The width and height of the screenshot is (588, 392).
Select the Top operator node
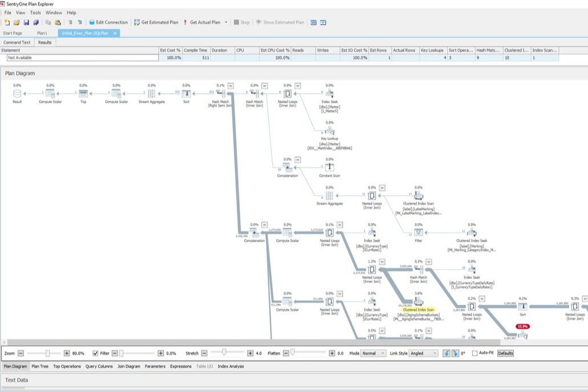(x=83, y=93)
